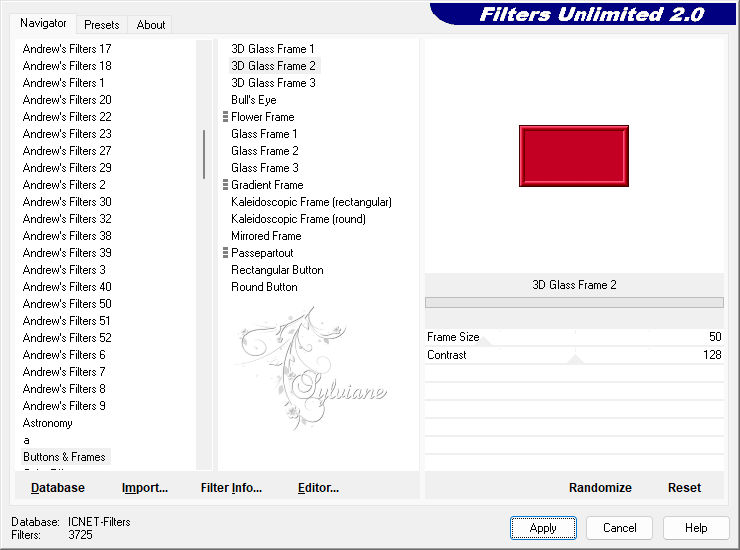
Task: Select the 3D Glass Frame 3 filter
Action: (x=273, y=83)
